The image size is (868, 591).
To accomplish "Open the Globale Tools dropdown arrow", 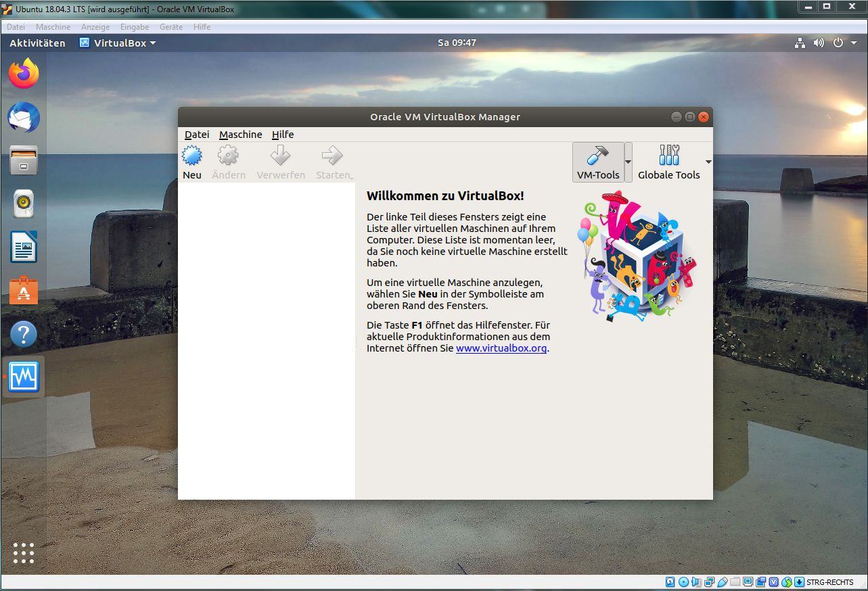I will [x=708, y=162].
